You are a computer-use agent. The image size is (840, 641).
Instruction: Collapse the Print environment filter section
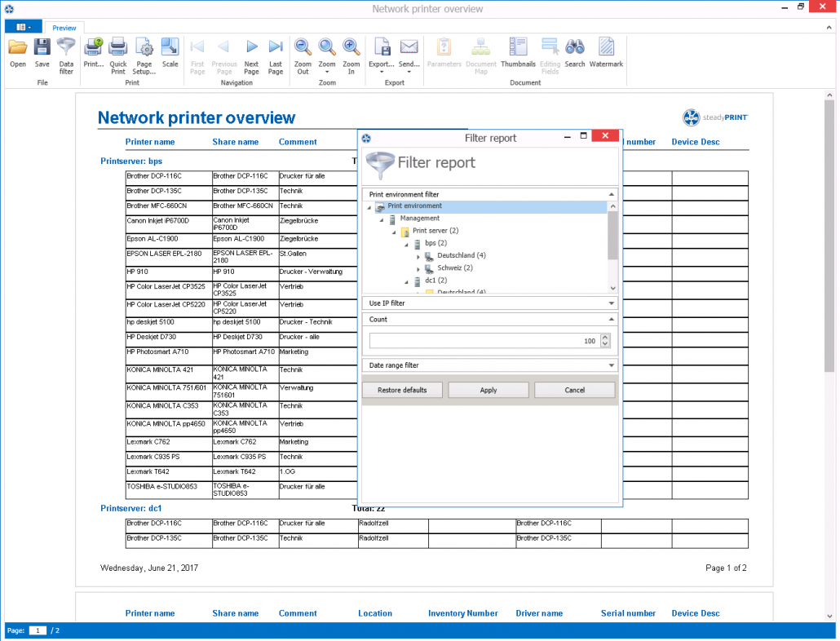[612, 194]
